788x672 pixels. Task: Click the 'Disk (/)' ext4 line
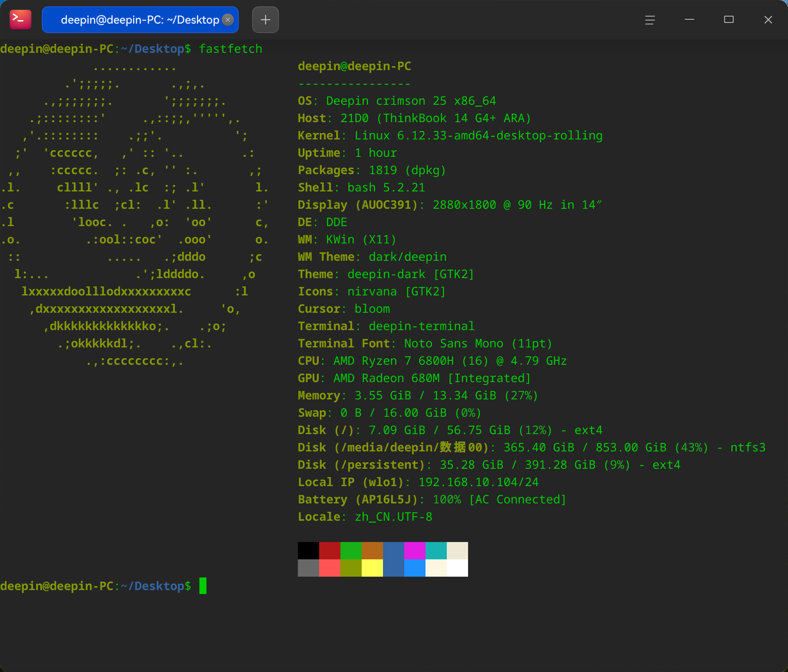coord(450,430)
